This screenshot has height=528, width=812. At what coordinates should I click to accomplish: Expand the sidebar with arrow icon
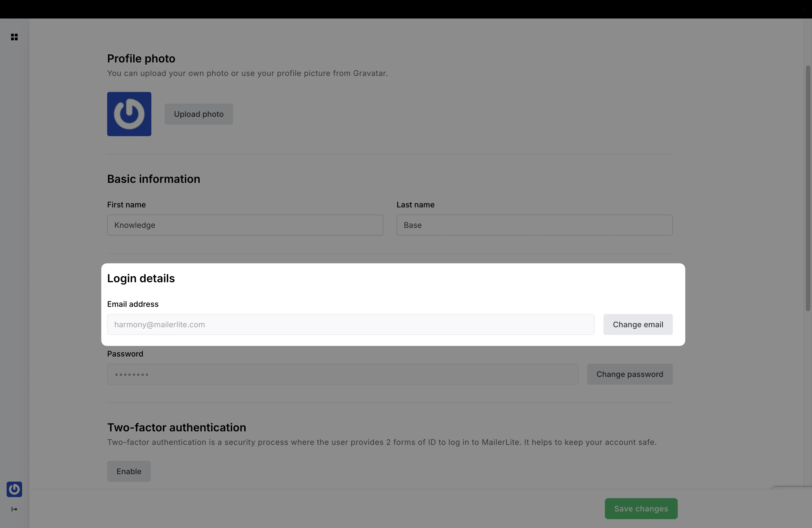pyautogui.click(x=14, y=509)
